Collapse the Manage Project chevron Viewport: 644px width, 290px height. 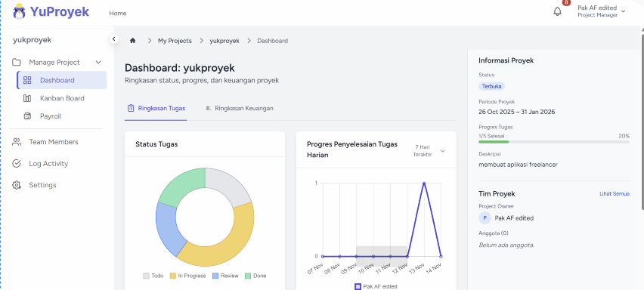pyautogui.click(x=98, y=63)
